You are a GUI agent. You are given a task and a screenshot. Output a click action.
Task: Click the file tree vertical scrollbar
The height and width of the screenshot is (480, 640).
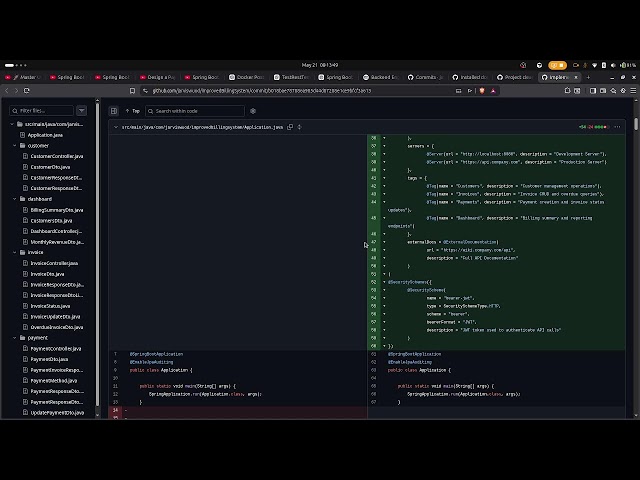(x=97, y=253)
